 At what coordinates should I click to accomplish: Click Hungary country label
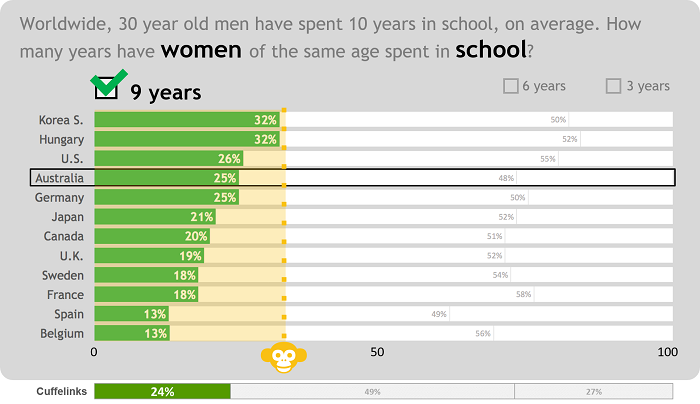coord(61,139)
